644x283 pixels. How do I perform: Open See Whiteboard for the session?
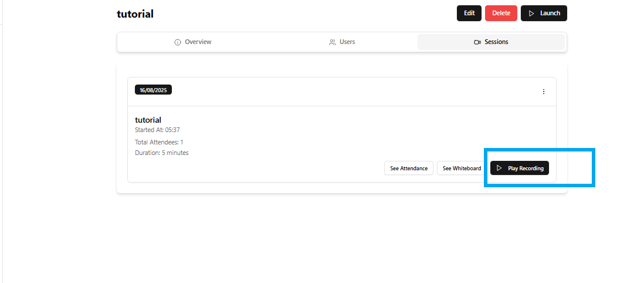462,169
